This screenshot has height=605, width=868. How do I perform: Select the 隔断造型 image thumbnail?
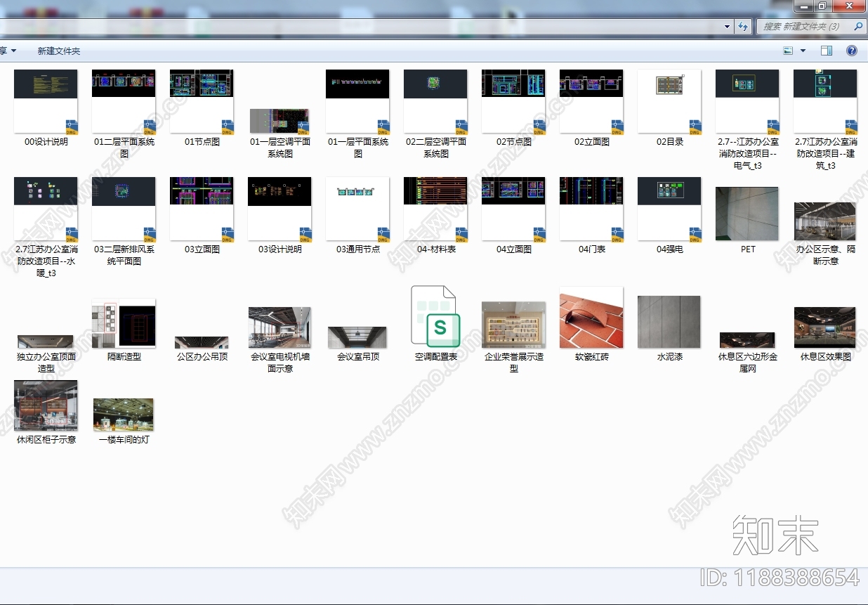point(124,323)
